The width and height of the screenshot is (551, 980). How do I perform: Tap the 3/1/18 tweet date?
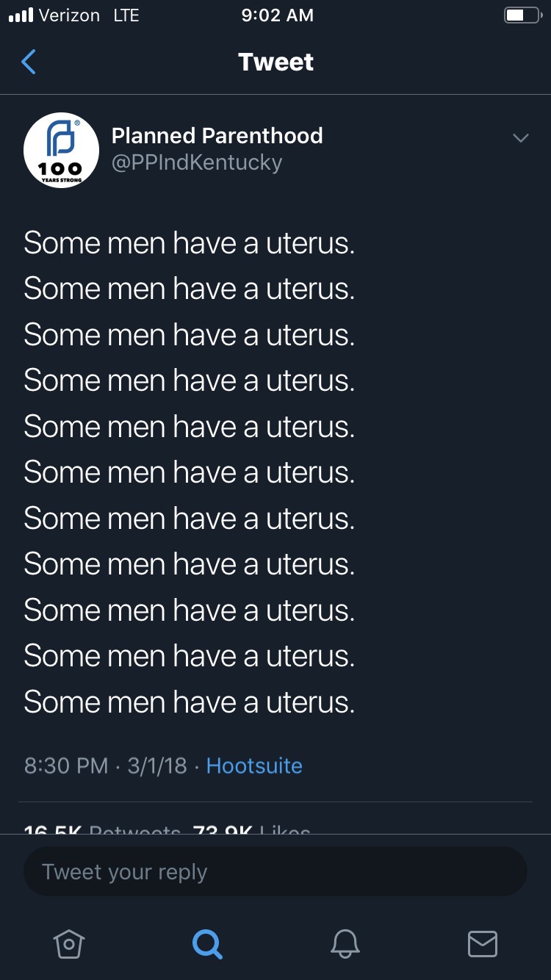157,765
